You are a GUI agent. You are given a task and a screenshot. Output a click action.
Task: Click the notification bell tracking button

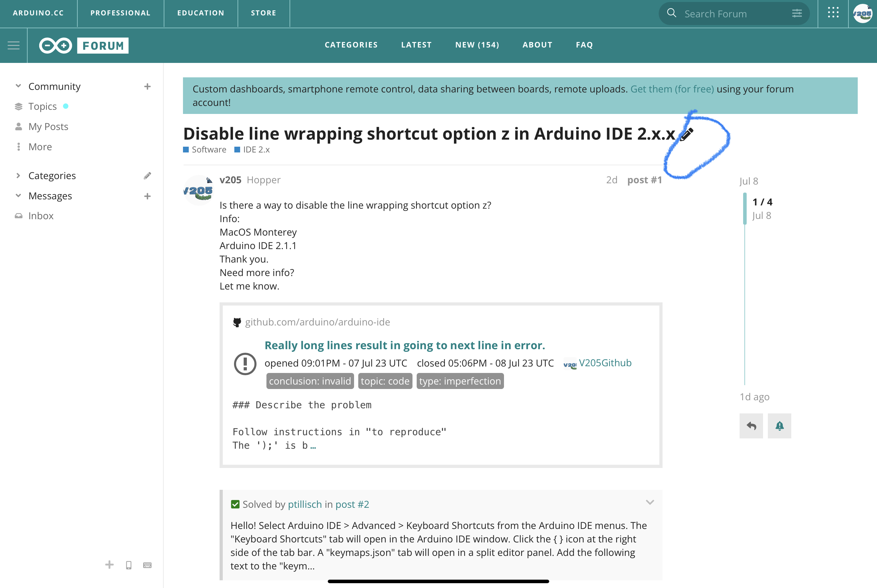[x=779, y=426]
